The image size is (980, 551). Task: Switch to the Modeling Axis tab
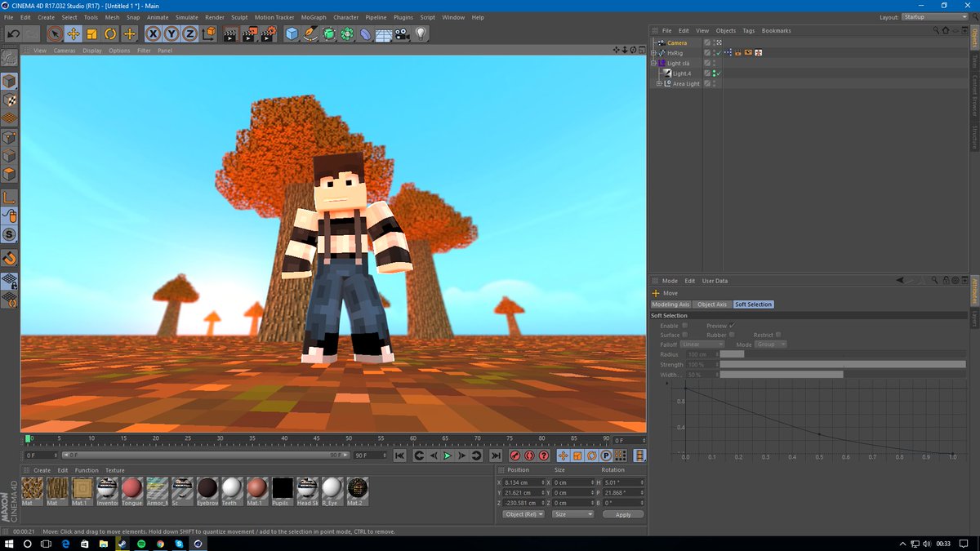671,304
